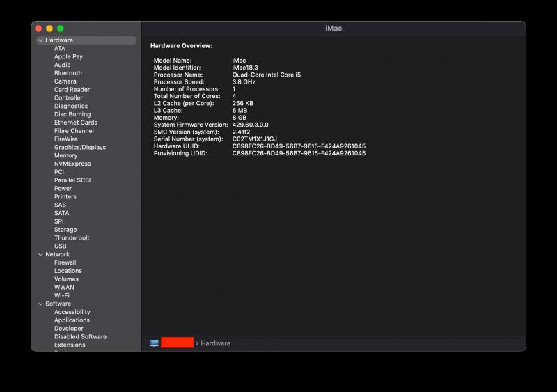Viewport: 557px width, 392px height.
Task: Zoom window with the green button
Action: pyautogui.click(x=61, y=29)
